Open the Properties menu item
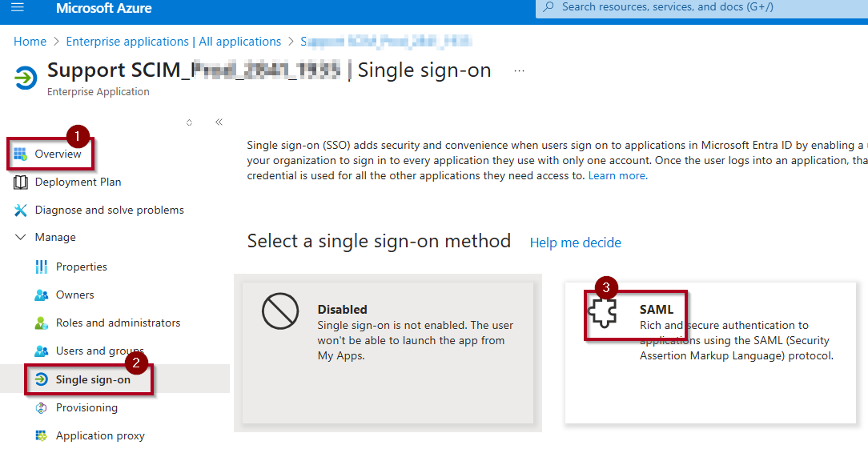 pos(82,267)
